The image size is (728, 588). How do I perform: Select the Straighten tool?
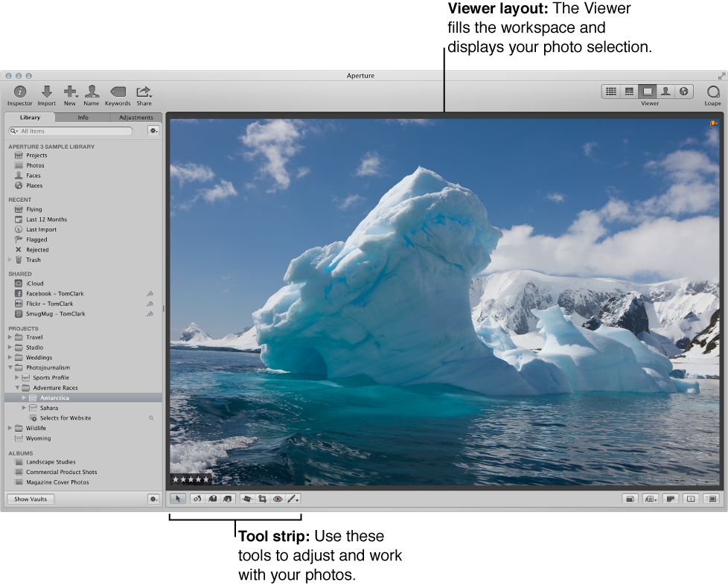tap(248, 499)
